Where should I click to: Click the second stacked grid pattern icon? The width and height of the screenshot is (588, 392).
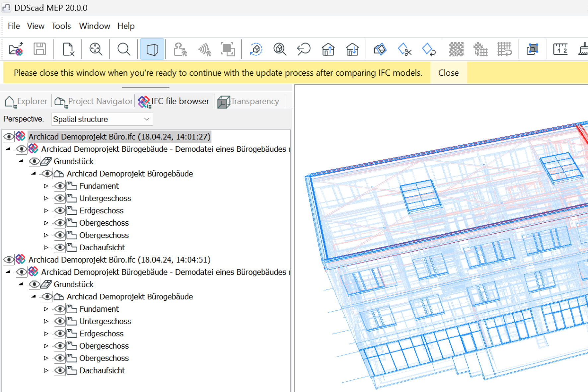480,49
